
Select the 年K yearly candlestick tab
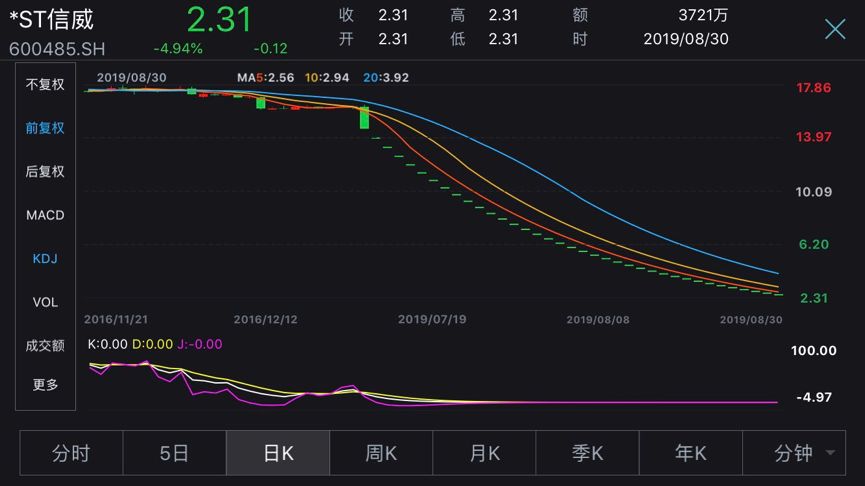click(x=691, y=453)
